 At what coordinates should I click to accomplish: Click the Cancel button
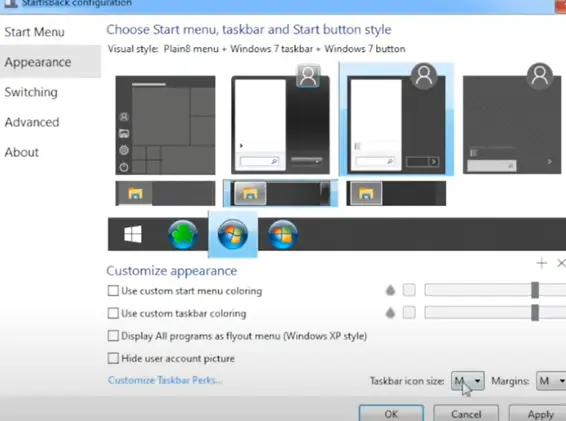tap(466, 413)
